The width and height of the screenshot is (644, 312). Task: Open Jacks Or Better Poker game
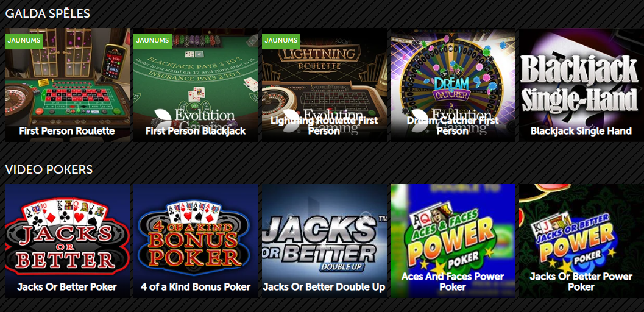pos(68,241)
